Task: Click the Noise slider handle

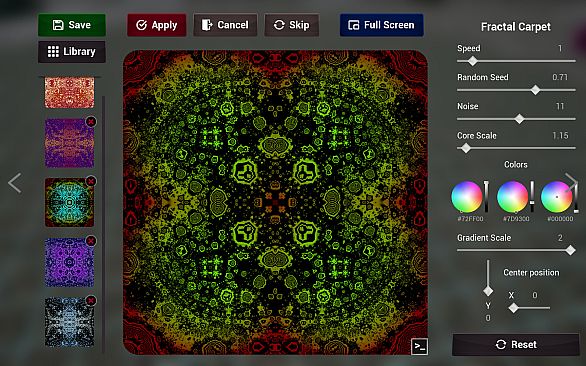Action: (519, 119)
